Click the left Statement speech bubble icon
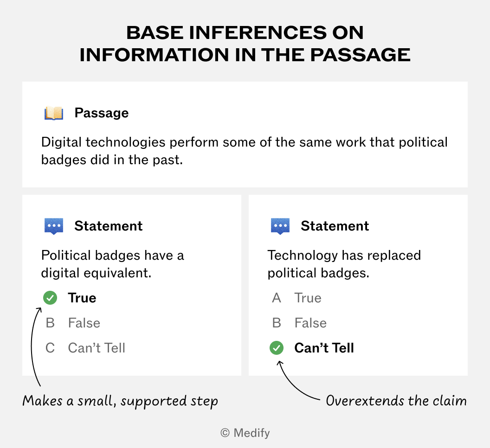 pos(54,226)
